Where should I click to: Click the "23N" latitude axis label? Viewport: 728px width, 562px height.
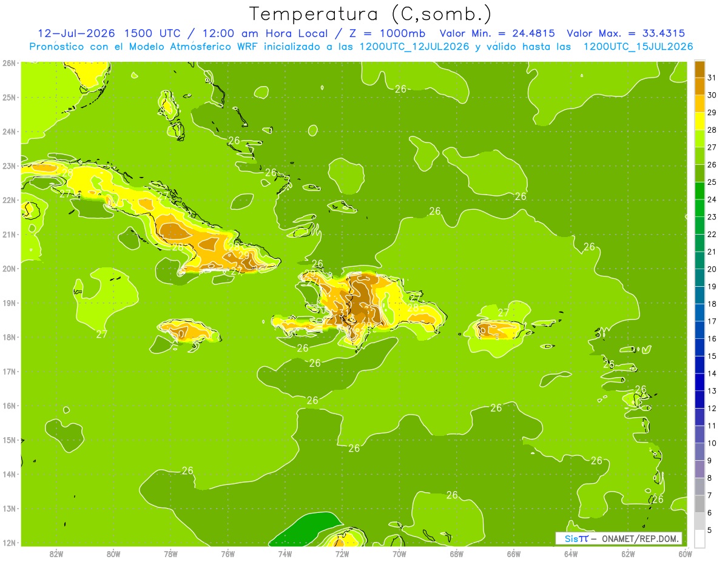tap(9, 166)
